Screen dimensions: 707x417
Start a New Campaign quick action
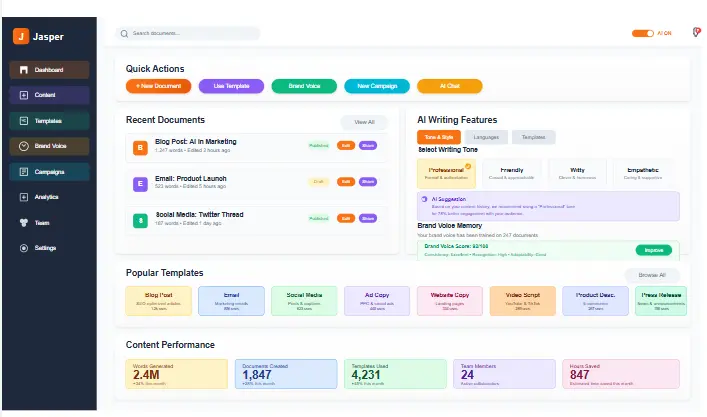click(x=377, y=86)
